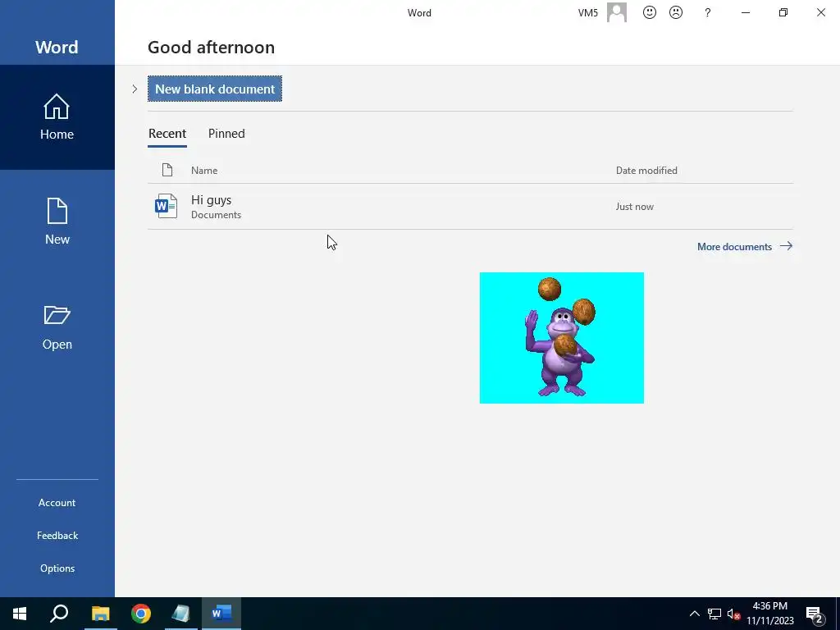The width and height of the screenshot is (840, 630).
Task: Open More documents link
Action: (745, 246)
